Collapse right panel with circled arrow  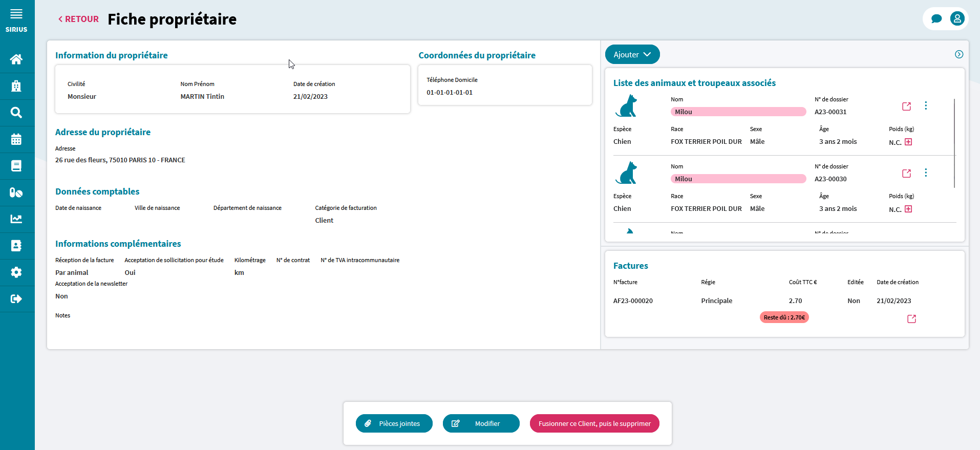[959, 54]
